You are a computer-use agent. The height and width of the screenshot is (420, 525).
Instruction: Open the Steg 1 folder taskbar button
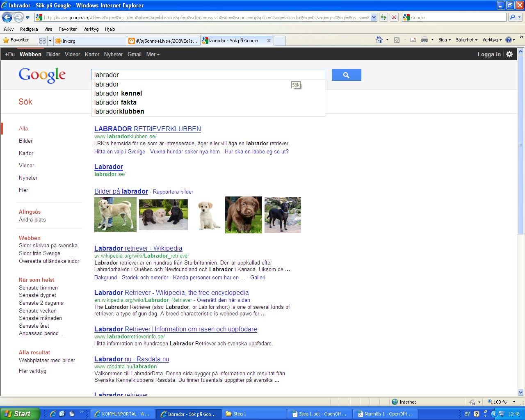pyautogui.click(x=254, y=414)
